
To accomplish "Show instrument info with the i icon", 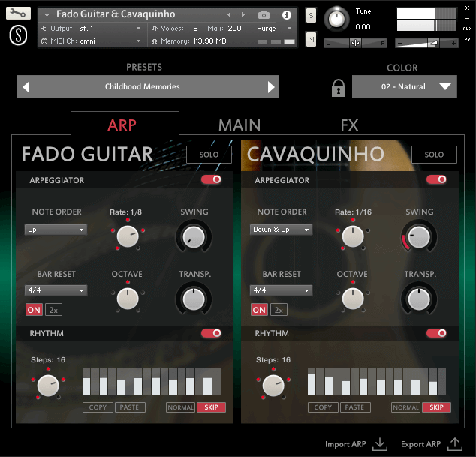I will click(286, 14).
